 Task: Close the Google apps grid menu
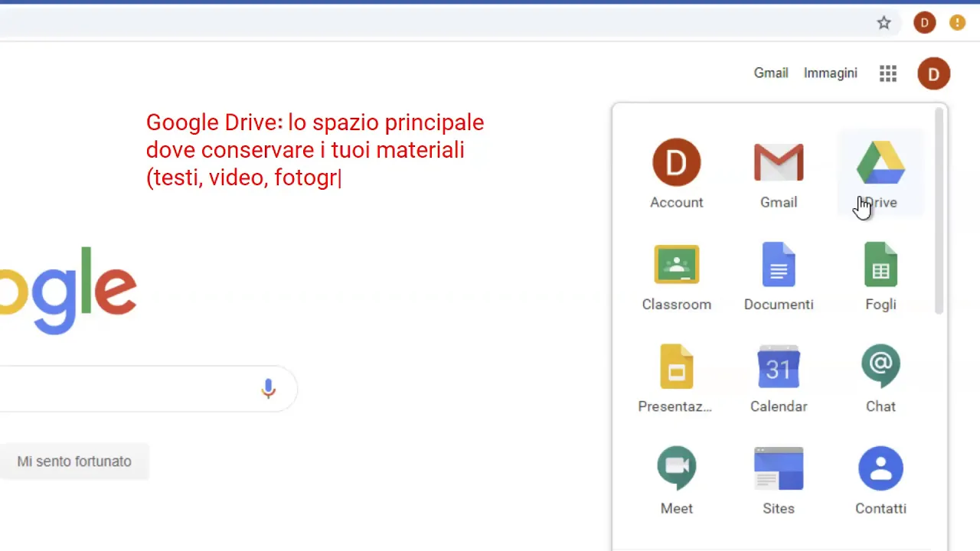(x=888, y=73)
